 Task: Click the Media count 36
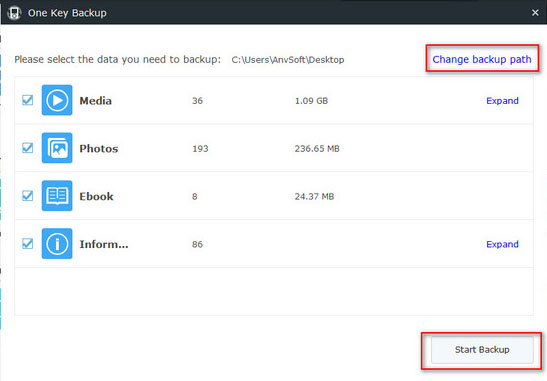(197, 101)
